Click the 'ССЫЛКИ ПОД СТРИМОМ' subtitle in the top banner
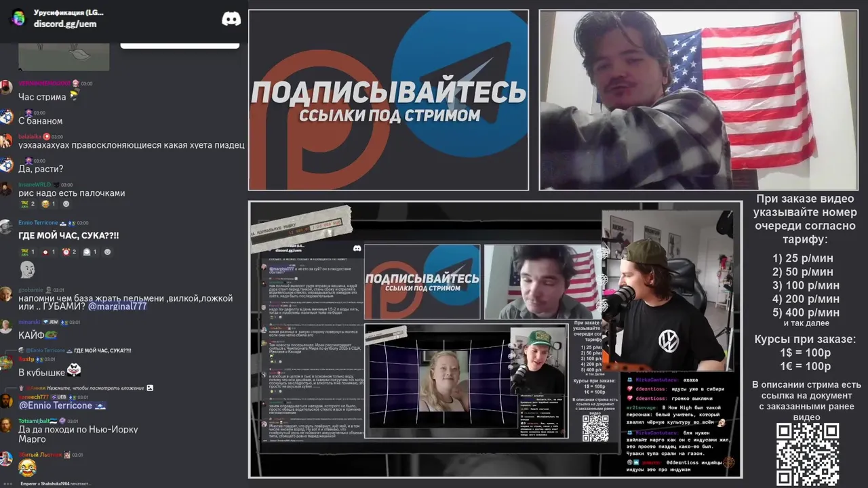868x488 pixels. click(x=389, y=115)
